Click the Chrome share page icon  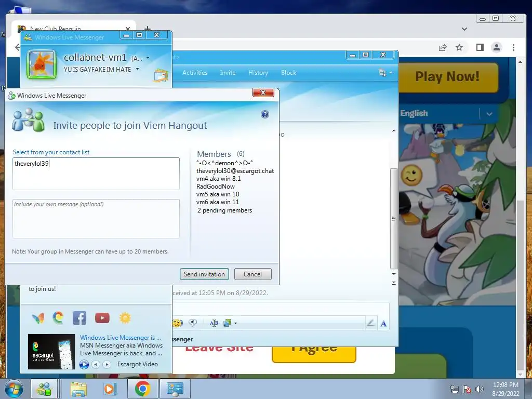tap(443, 47)
